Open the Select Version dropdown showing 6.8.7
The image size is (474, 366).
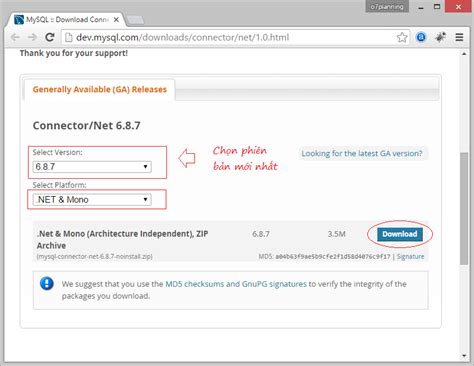tap(92, 167)
